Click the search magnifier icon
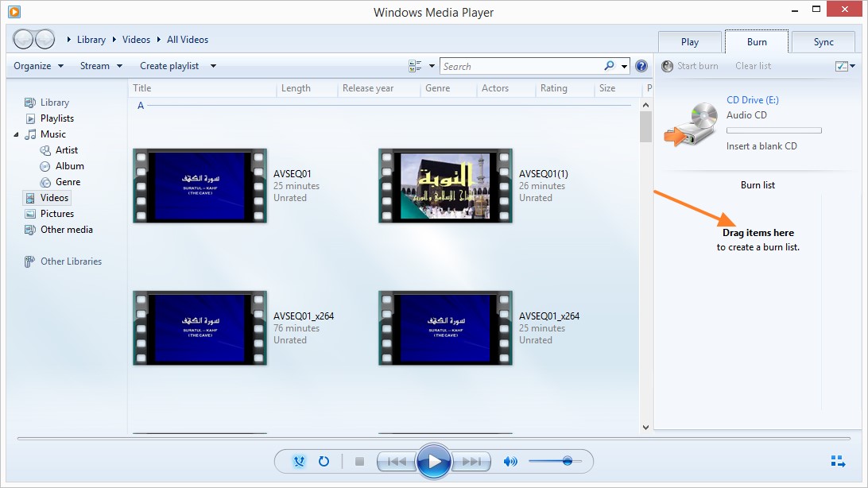The image size is (868, 488). point(609,66)
